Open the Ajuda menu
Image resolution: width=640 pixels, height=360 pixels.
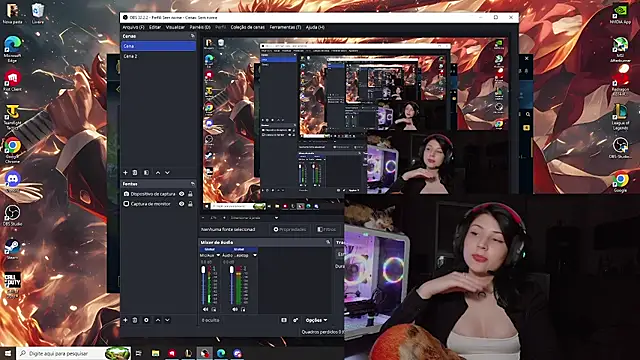315,27
